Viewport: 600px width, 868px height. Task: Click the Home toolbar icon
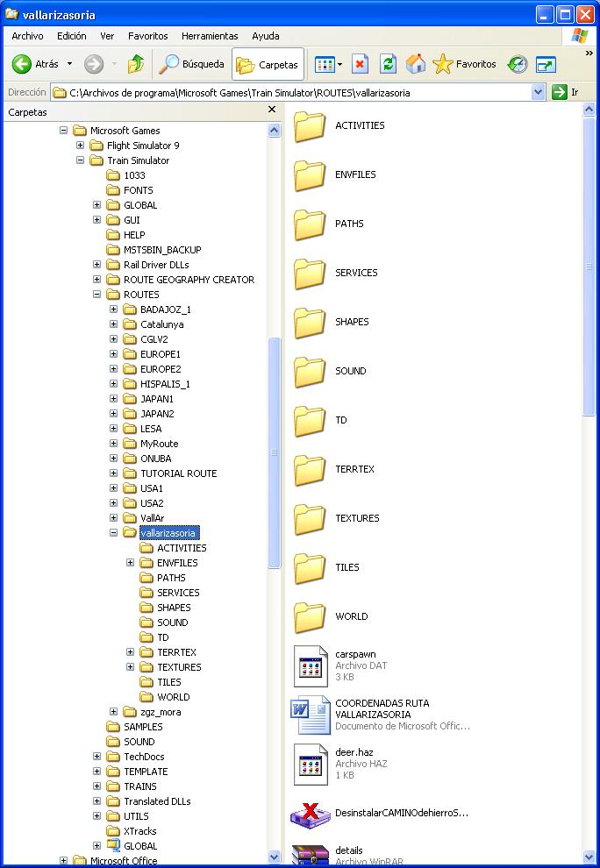[416, 64]
